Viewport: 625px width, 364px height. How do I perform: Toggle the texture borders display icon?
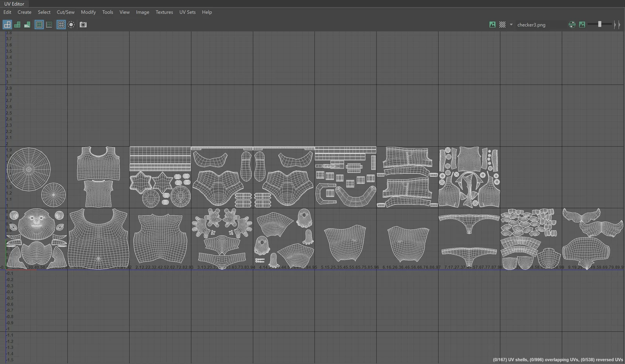pos(39,25)
